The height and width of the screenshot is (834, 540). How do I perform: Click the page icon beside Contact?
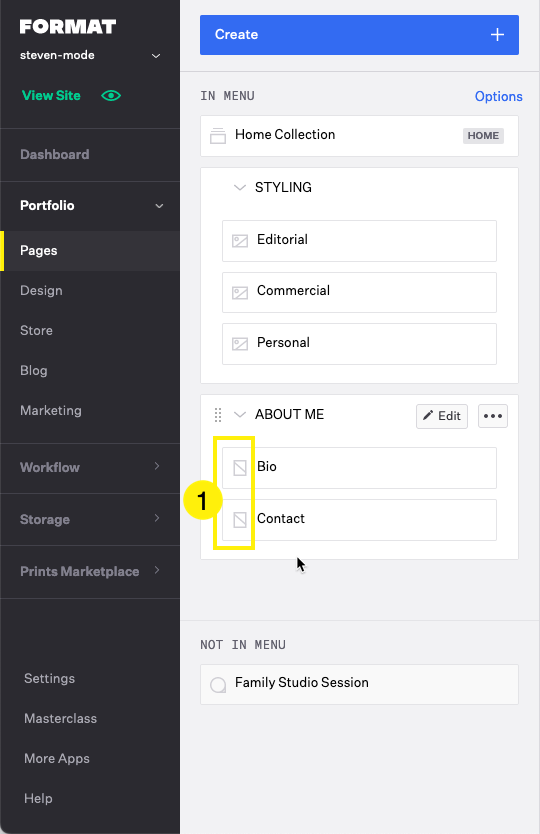(x=240, y=520)
